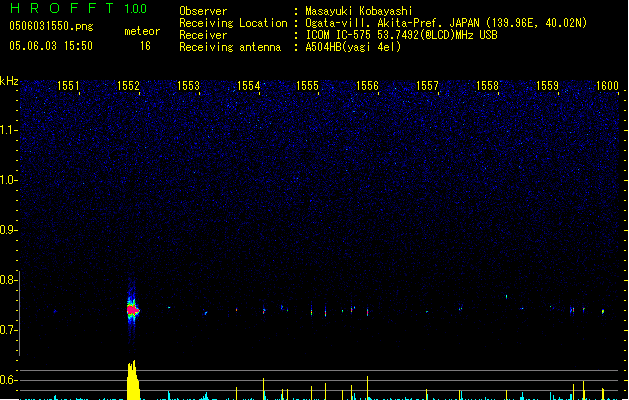The height and width of the screenshot is (400, 629).
Task: Select the 1558 time marker
Action: click(487, 86)
